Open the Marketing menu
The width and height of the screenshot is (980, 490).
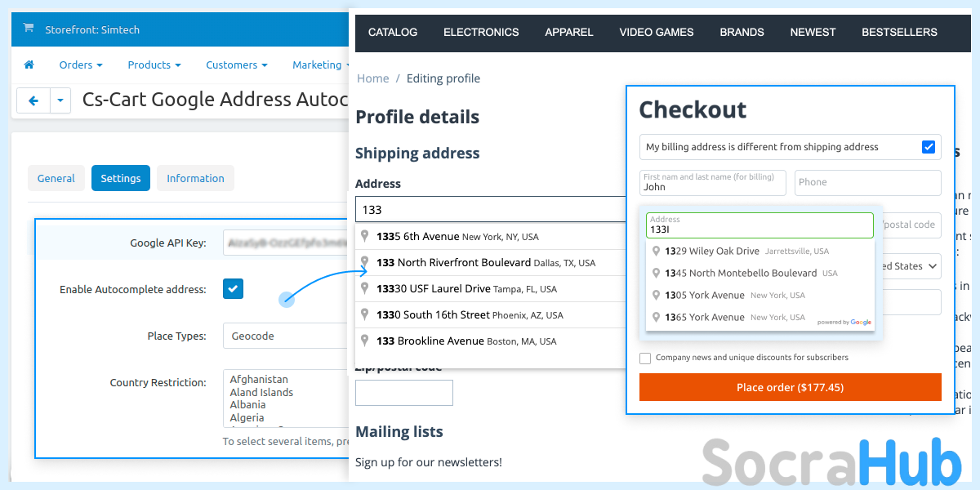tap(321, 65)
